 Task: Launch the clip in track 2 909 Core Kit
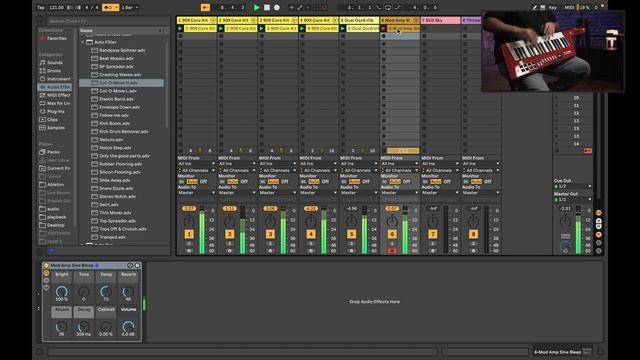click(221, 29)
